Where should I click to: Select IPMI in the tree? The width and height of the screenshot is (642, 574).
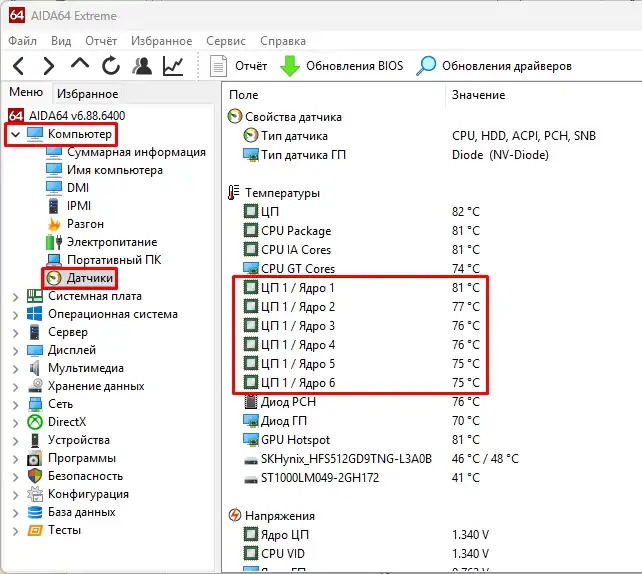click(79, 206)
